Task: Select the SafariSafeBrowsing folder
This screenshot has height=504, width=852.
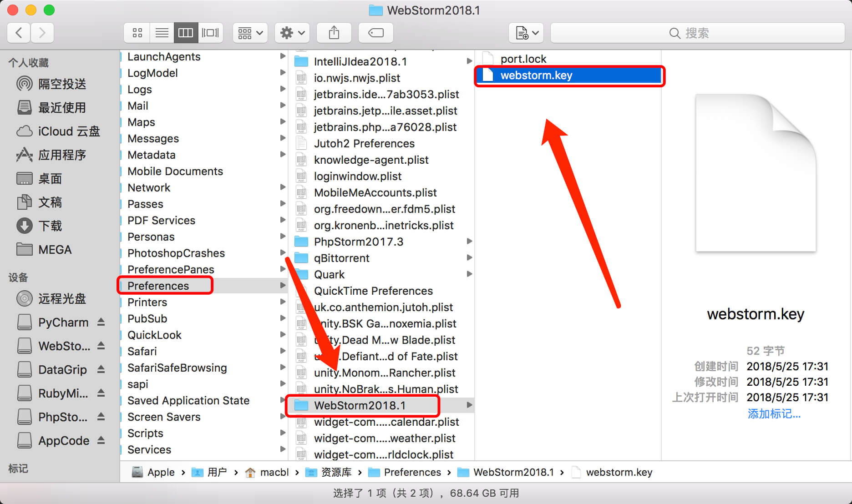Action: point(204,368)
